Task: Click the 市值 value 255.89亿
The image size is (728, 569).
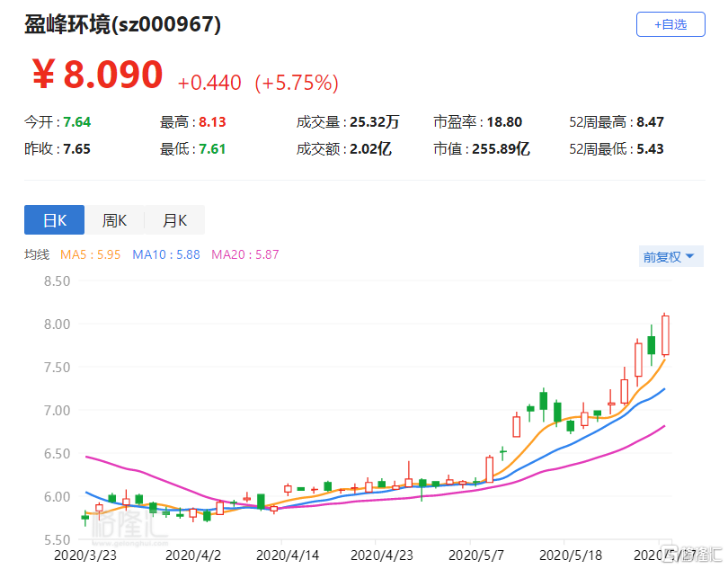Action: click(x=501, y=149)
